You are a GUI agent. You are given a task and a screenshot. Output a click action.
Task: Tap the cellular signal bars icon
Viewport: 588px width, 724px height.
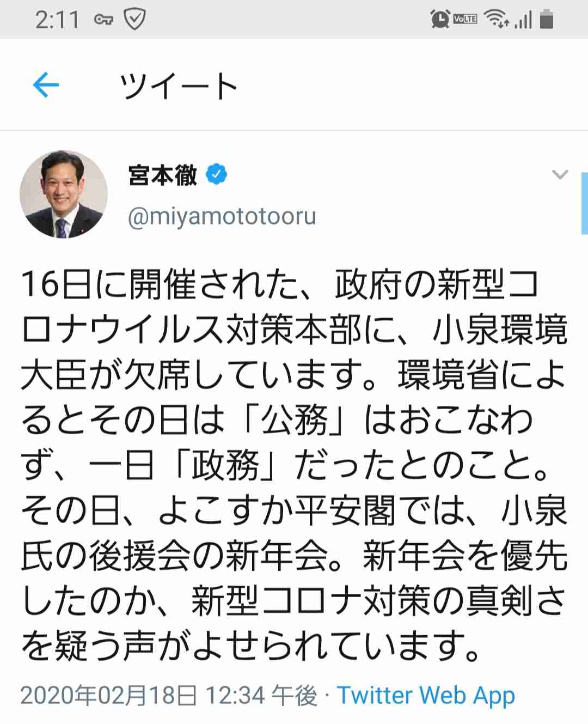pyautogui.click(x=523, y=20)
